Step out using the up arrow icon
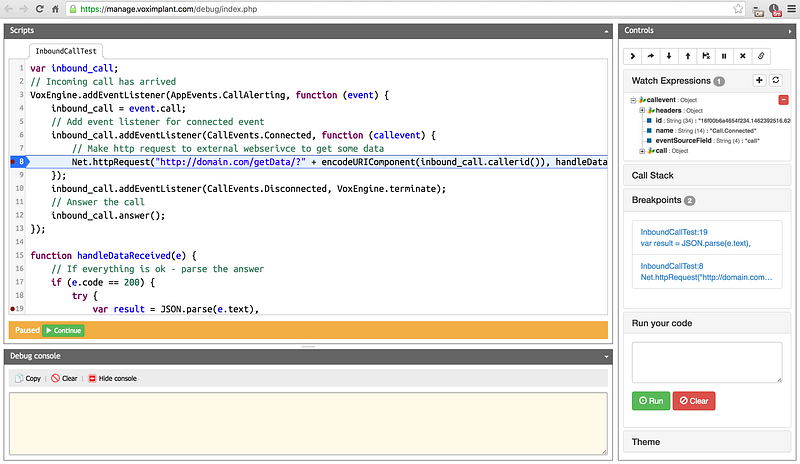The width and height of the screenshot is (800, 464). (x=688, y=56)
